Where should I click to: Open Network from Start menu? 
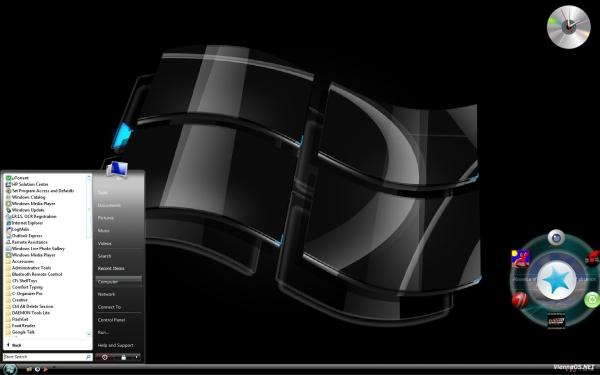pos(106,294)
